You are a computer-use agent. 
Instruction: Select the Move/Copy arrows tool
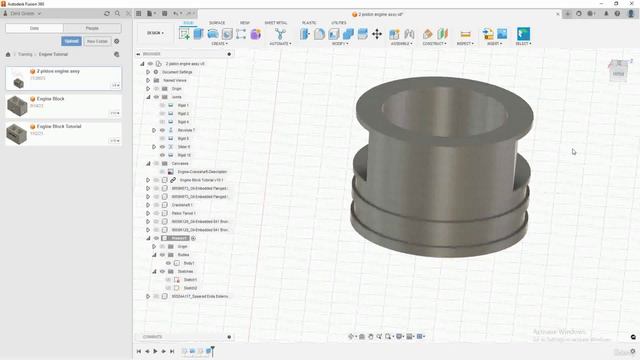tap(377, 34)
